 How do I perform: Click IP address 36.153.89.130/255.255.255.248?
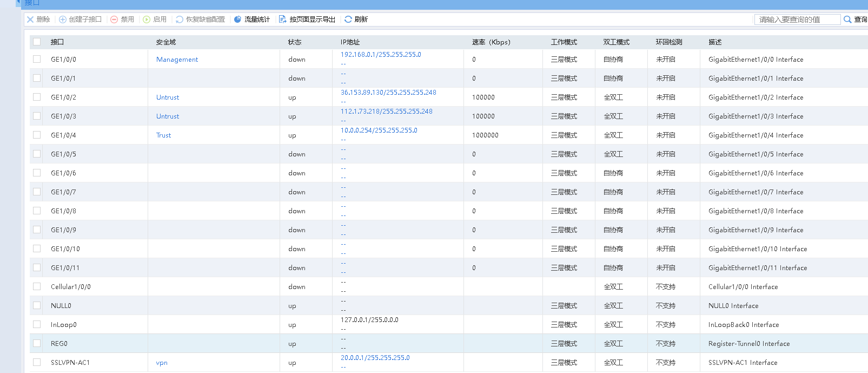(x=388, y=93)
